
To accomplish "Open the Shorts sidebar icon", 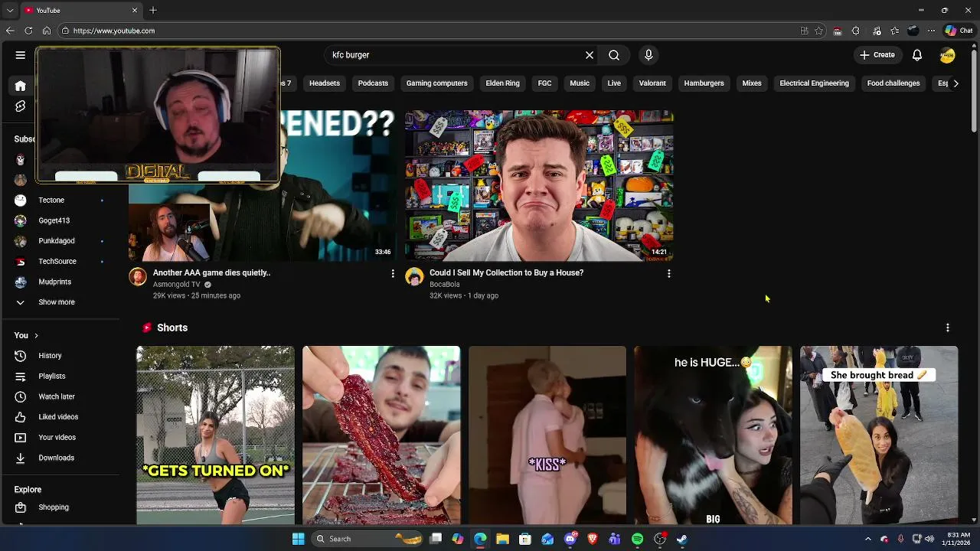I will point(21,106).
